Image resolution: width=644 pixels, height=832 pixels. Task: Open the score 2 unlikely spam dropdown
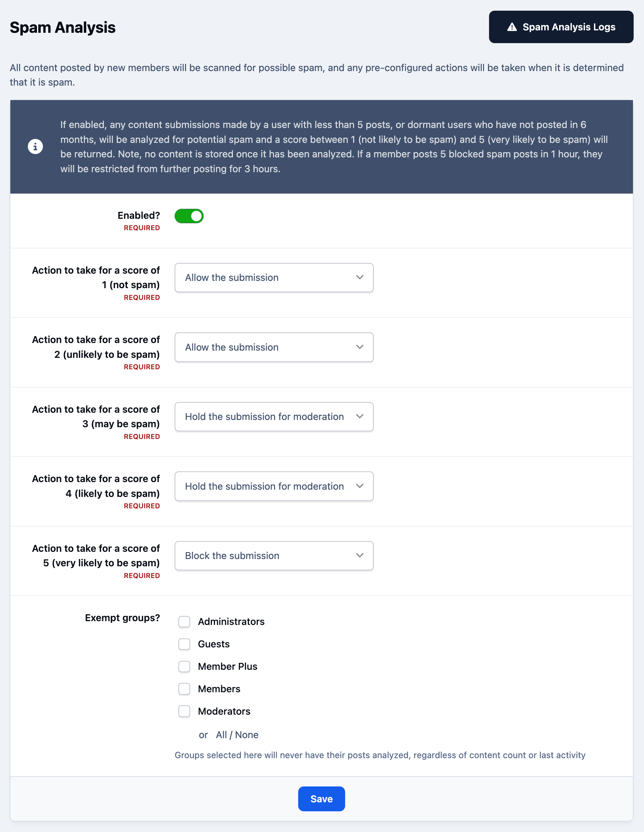[274, 347]
